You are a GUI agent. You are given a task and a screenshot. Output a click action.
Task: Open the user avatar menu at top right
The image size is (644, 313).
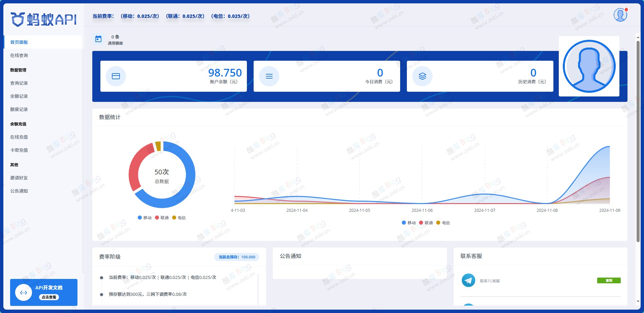620,15
